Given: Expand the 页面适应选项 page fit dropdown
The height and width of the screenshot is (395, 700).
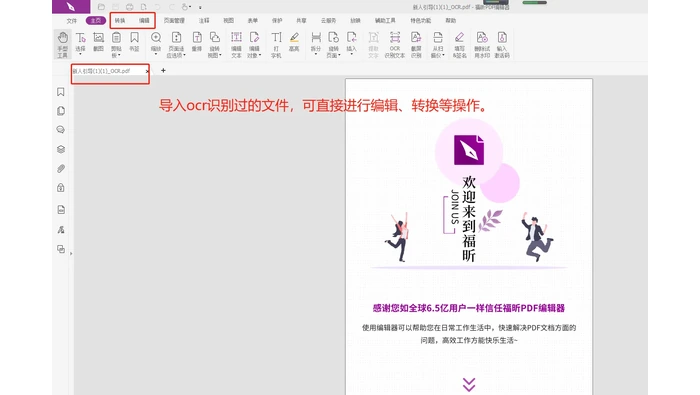Looking at the screenshot, I should click(x=184, y=56).
